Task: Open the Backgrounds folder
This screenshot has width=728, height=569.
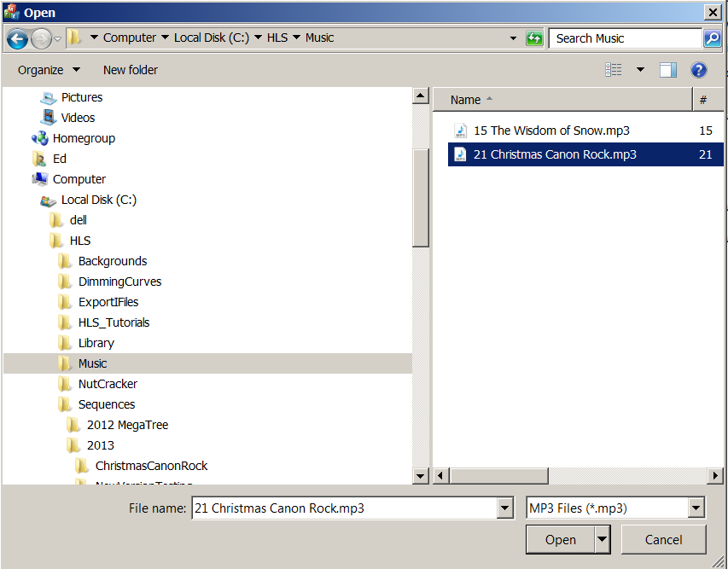Action: 113,261
